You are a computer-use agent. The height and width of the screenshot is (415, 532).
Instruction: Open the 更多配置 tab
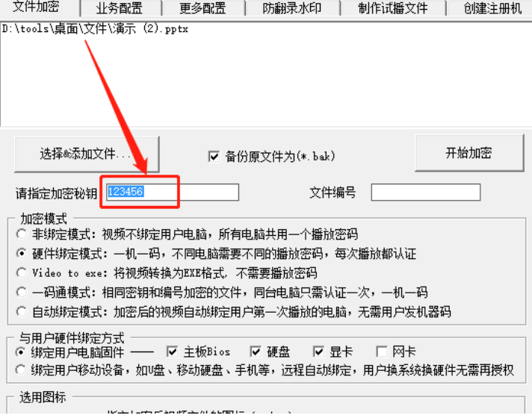[203, 8]
